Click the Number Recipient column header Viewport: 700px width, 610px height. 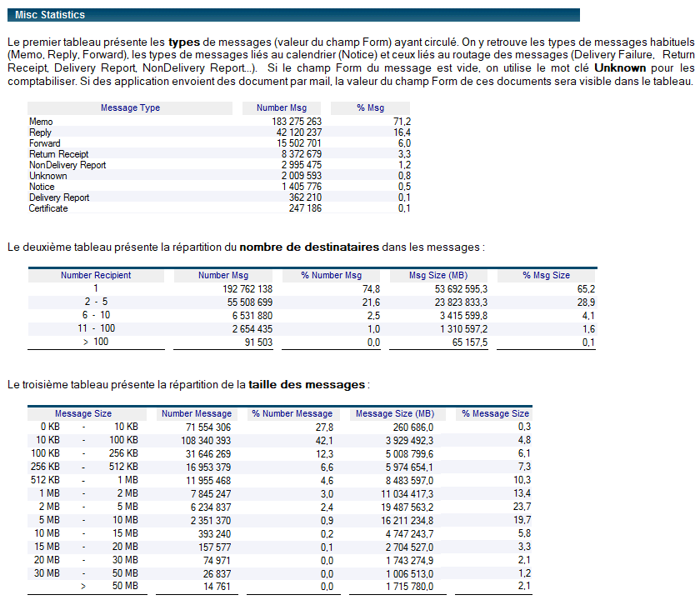[96, 275]
